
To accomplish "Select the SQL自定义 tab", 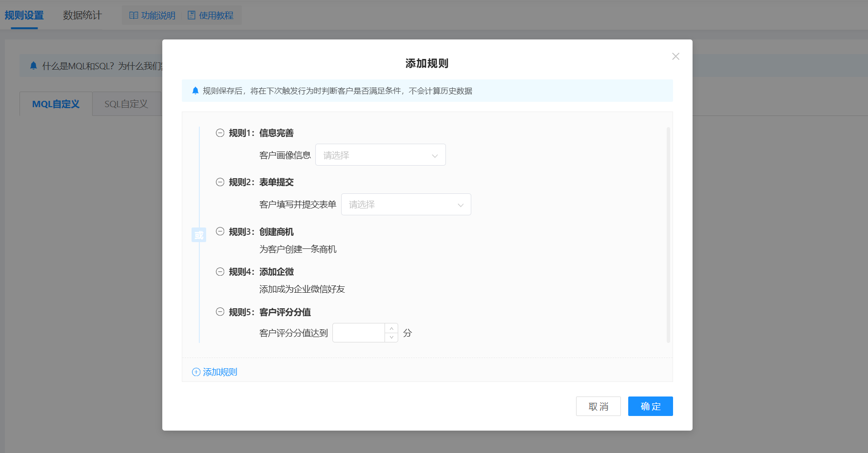I will tap(126, 104).
